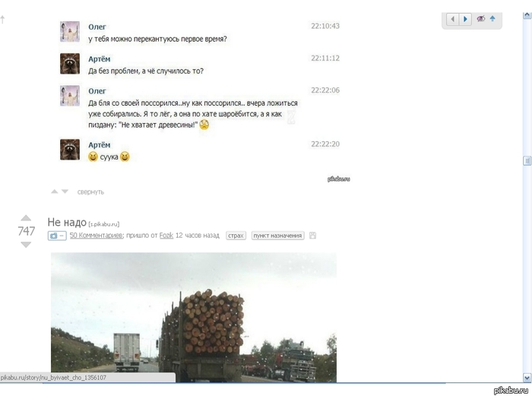
Task: Click the vertical scrollbar thumb
Action: [527, 161]
